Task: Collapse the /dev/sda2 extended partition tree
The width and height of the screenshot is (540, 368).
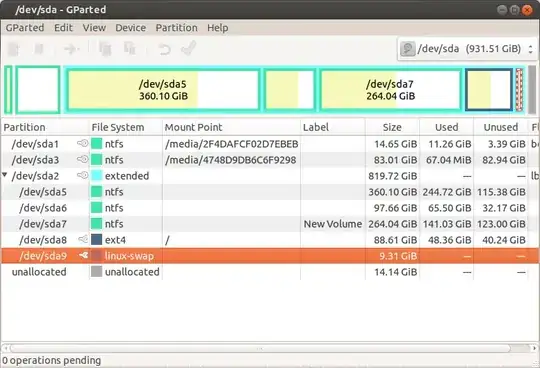Action: (x=4, y=175)
